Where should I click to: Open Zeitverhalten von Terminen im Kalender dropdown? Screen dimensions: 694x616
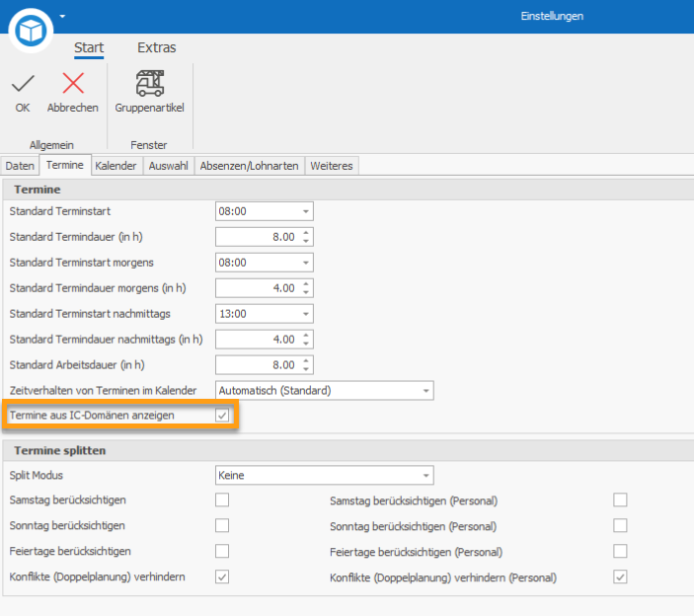425,391
